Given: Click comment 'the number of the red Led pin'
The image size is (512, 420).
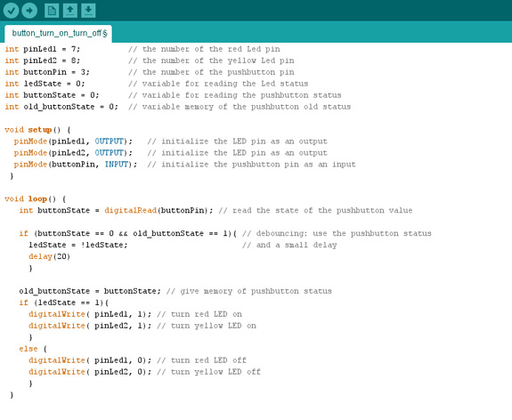Looking at the screenshot, I should pos(211,49).
